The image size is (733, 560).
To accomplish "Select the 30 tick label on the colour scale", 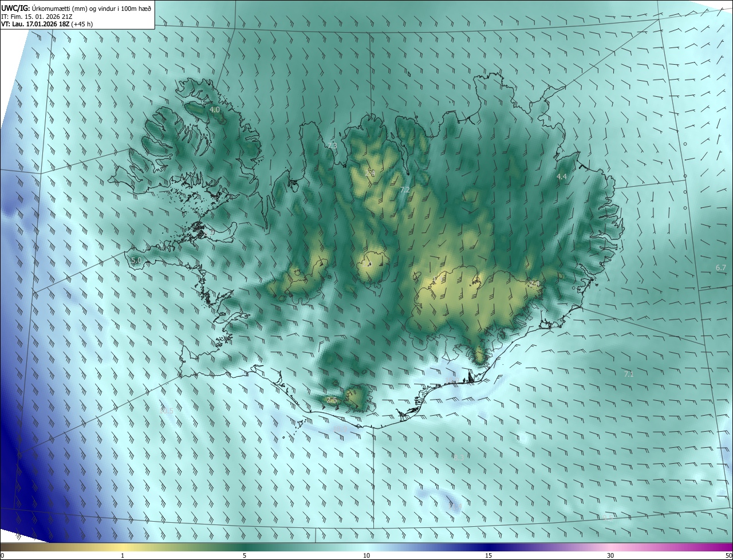I will pyautogui.click(x=610, y=555).
